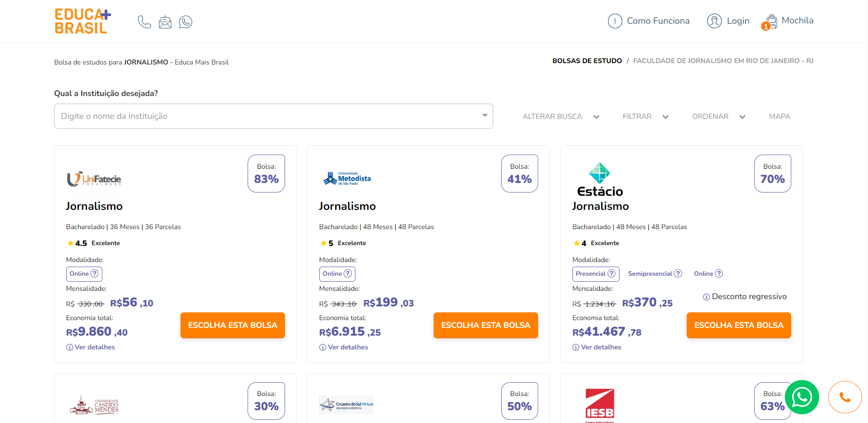The height and width of the screenshot is (423, 868).
Task: Click the 41% Bolsa badge on Metodista
Action: (x=519, y=174)
